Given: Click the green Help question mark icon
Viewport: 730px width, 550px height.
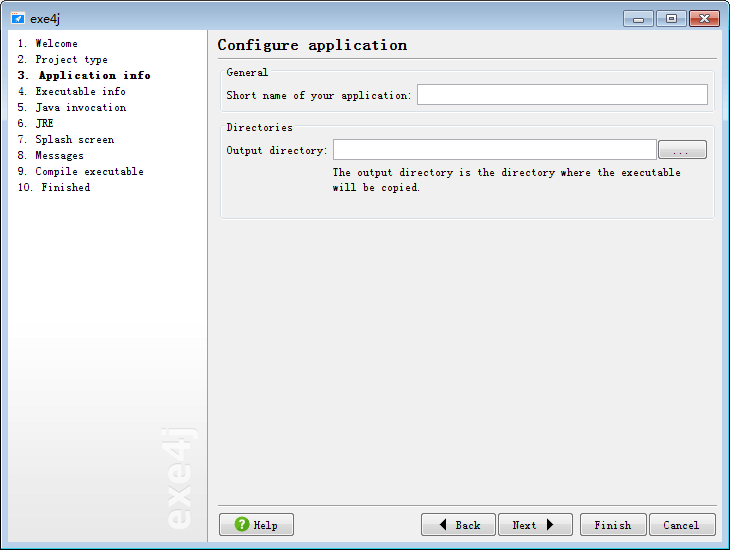Looking at the screenshot, I should click(x=242, y=524).
